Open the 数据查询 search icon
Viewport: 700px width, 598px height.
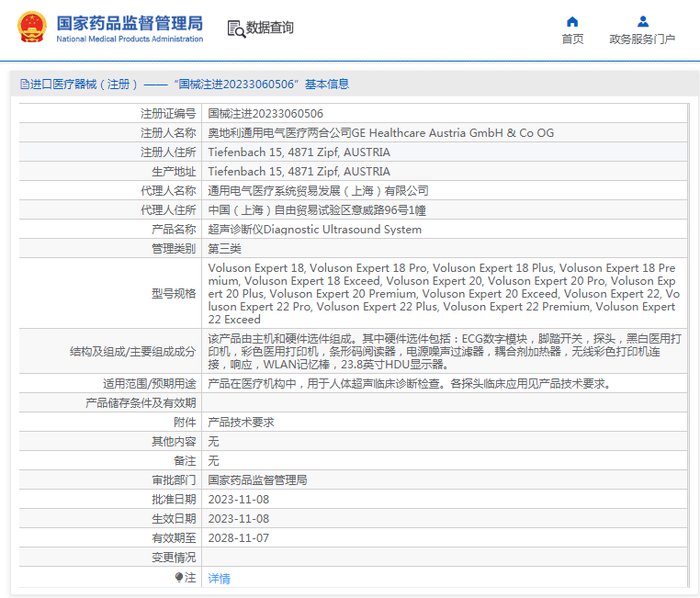236,28
